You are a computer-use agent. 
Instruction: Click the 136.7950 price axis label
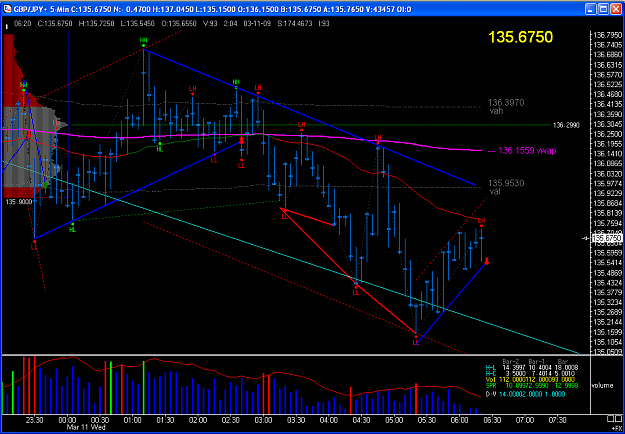[x=607, y=35]
